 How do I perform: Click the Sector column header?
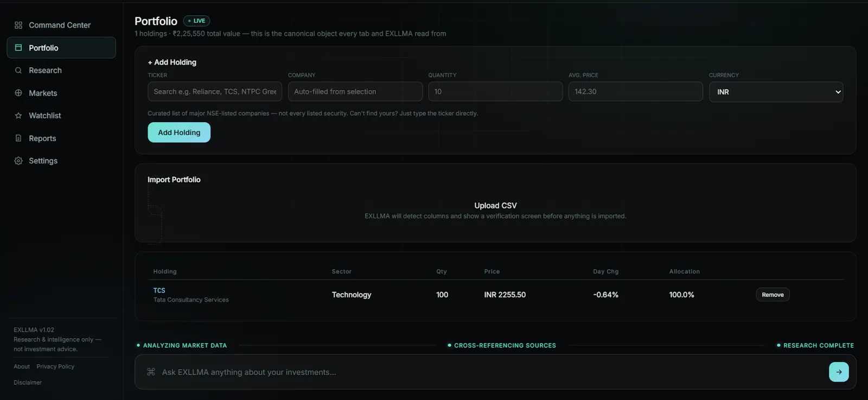342,271
